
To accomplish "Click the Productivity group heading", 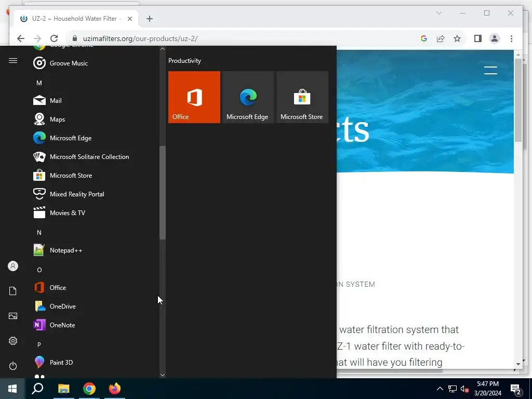I will point(184,61).
